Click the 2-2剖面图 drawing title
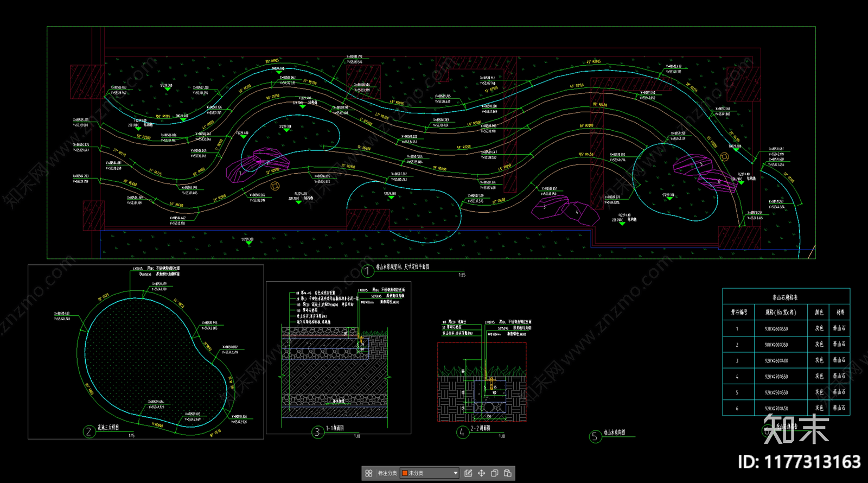The width and height of the screenshot is (868, 483). click(x=480, y=428)
